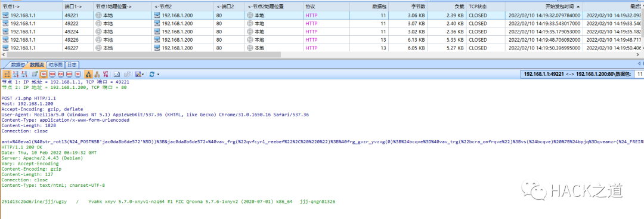Switch decoding to ASCII (ASC)
Viewport: 644px width, 219px height.
point(88,74)
